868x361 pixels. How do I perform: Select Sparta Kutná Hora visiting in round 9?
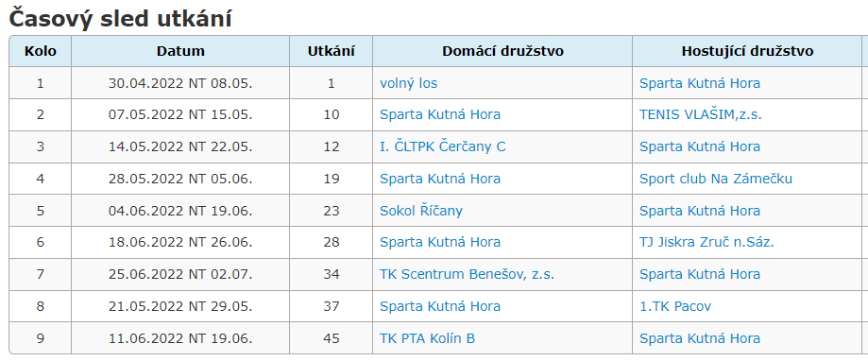(699, 338)
